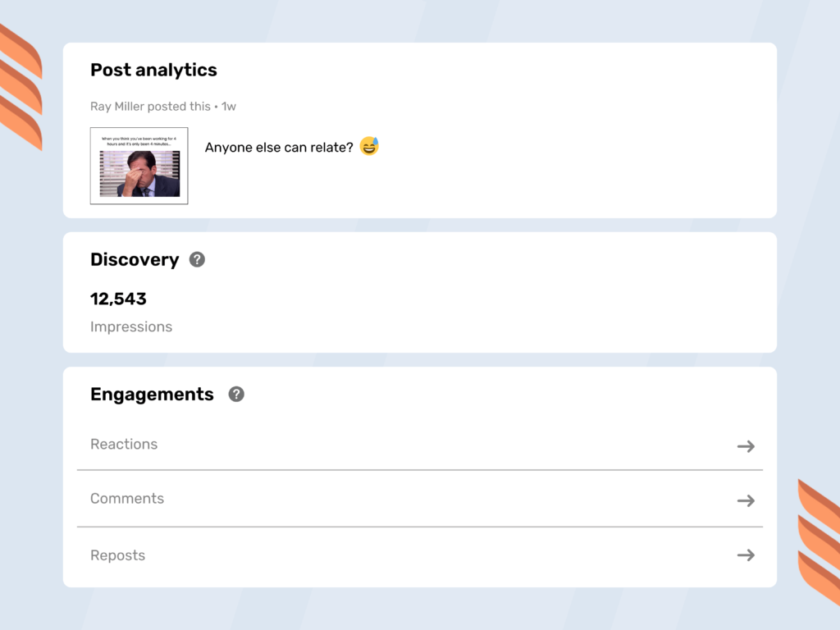Click the Discovery section title
840x630 pixels.
pyautogui.click(x=135, y=259)
